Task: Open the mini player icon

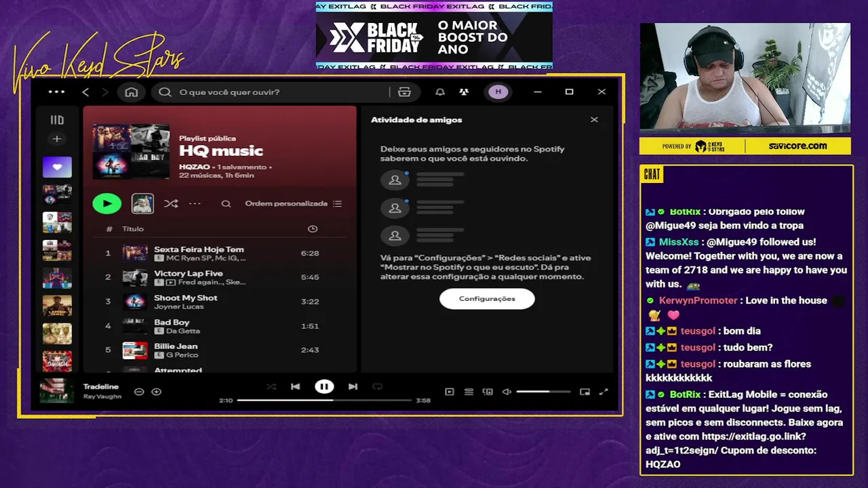Action: (585, 392)
